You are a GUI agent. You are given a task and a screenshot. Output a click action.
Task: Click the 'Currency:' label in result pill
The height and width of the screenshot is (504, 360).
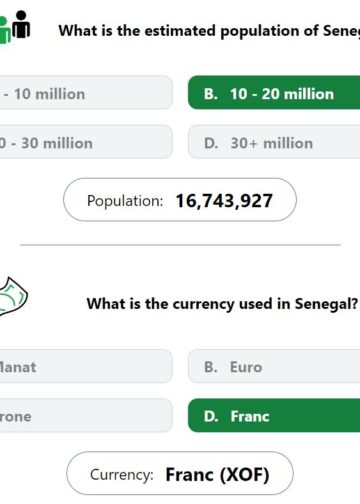click(122, 474)
